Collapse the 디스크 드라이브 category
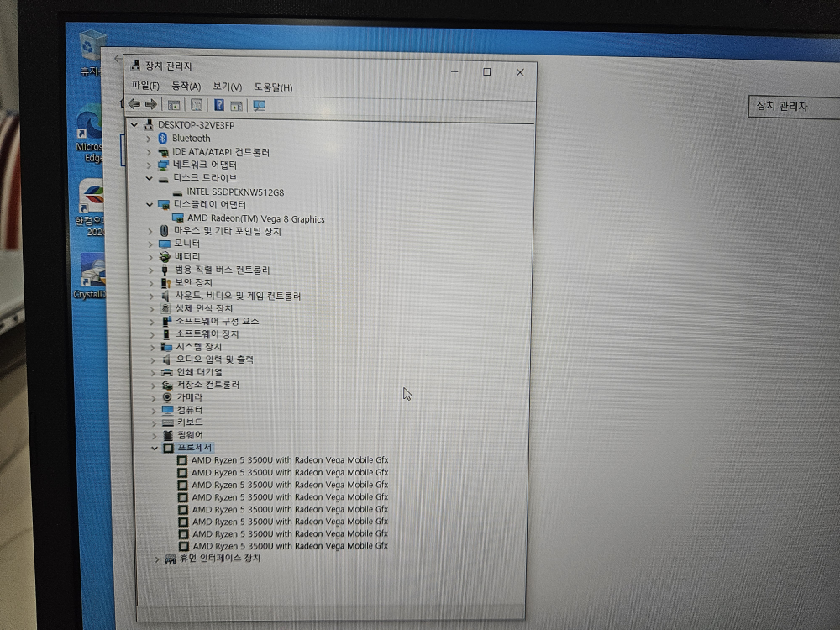Screen dimensions: 840x630 coord(150,178)
